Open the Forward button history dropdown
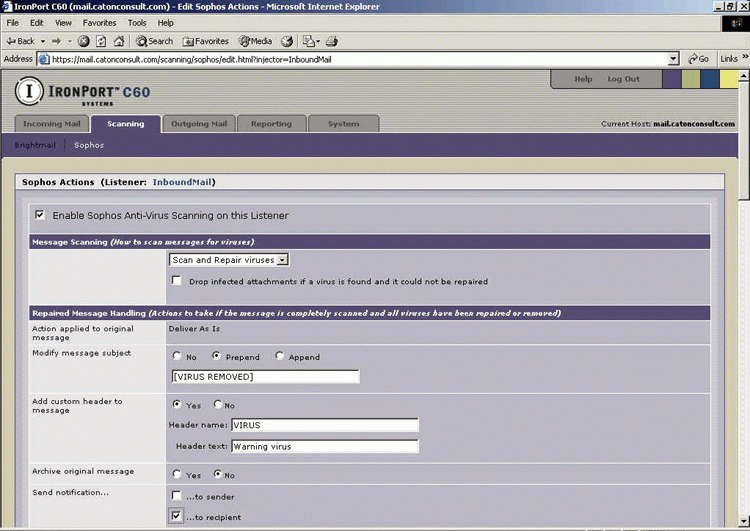The width and height of the screenshot is (750, 531). pos(70,41)
